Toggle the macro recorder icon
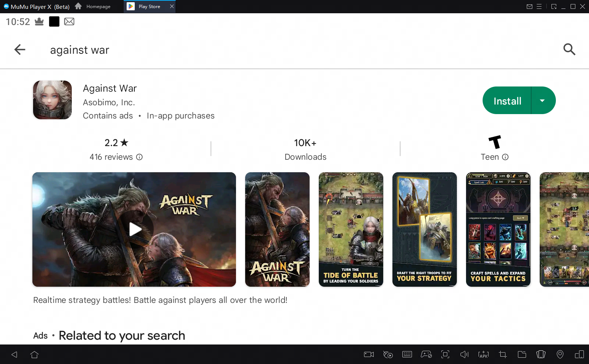This screenshot has width=589, height=364. (x=388, y=354)
